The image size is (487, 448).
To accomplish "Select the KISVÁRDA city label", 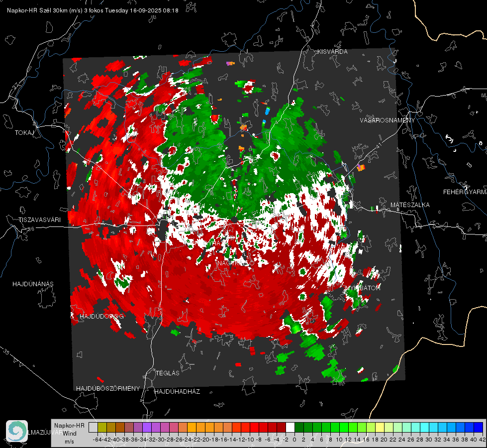I will 332,52.
